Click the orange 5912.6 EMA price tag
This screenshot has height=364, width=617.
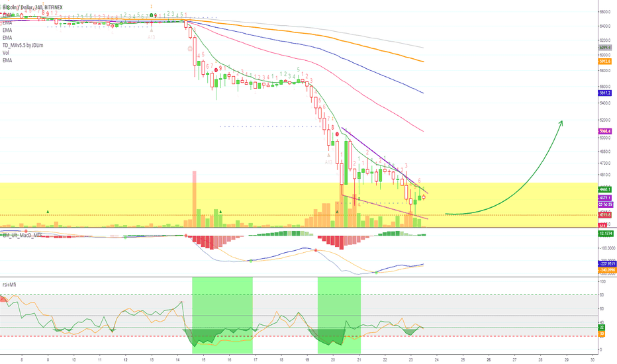pyautogui.click(x=605, y=62)
